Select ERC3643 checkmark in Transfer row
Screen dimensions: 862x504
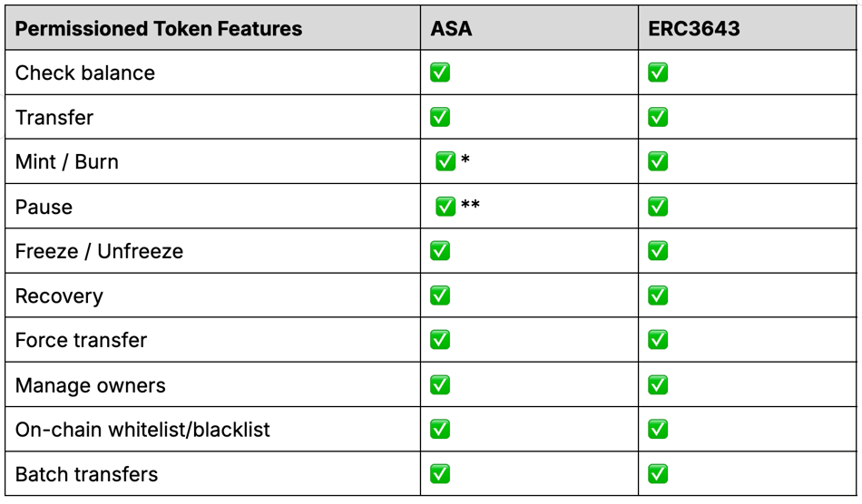(658, 117)
